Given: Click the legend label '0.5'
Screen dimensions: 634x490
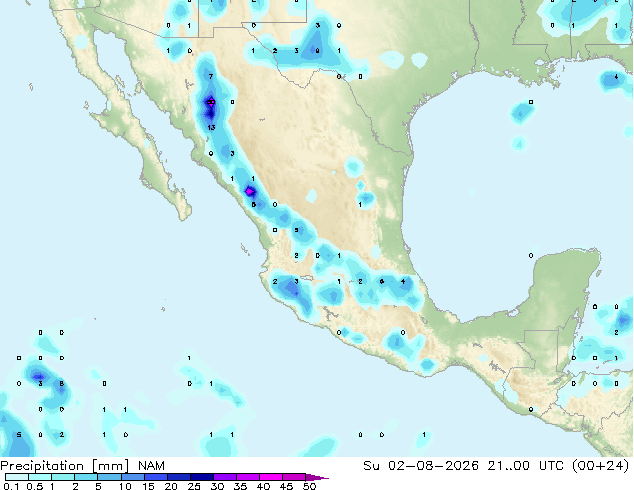Looking at the screenshot, I should (x=35, y=486).
